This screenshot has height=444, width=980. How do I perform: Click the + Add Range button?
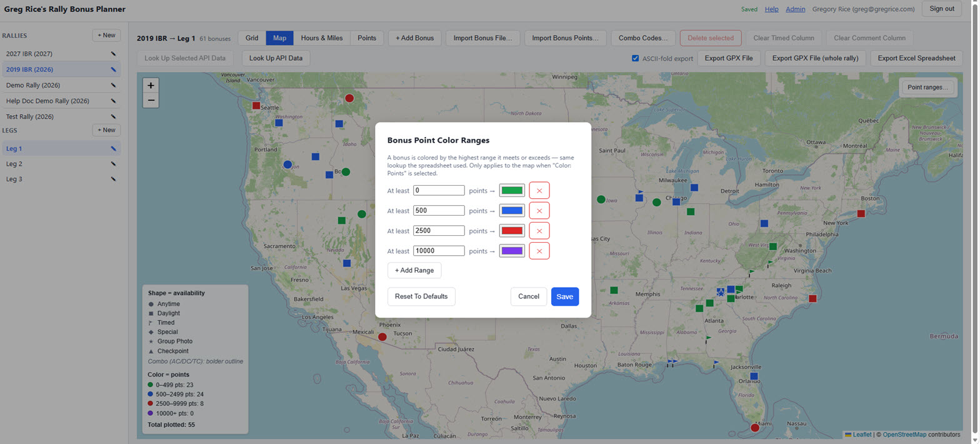click(414, 270)
